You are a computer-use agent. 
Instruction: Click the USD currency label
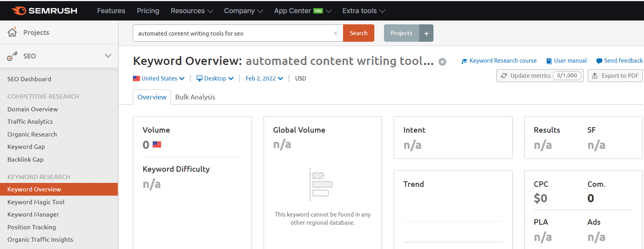coord(301,79)
